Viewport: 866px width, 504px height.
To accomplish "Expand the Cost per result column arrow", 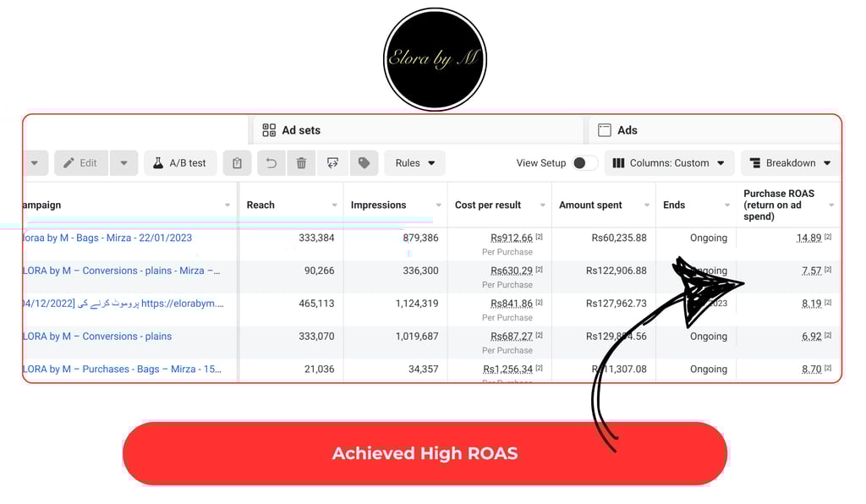I will [542, 205].
